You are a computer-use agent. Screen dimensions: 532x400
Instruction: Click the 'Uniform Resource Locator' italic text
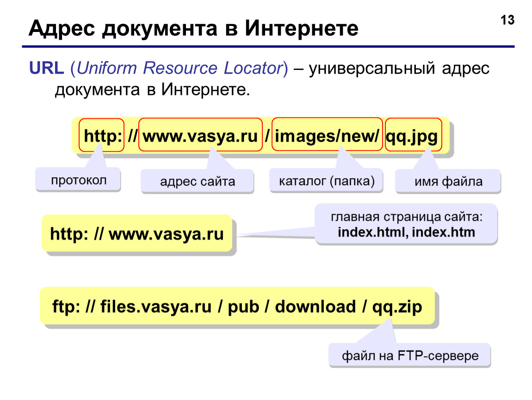point(180,68)
